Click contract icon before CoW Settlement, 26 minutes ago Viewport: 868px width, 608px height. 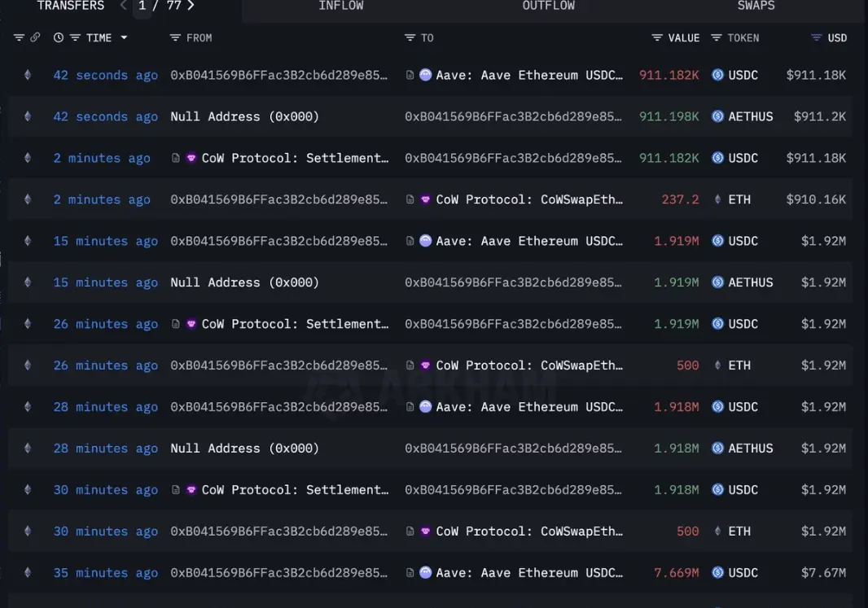(x=176, y=324)
